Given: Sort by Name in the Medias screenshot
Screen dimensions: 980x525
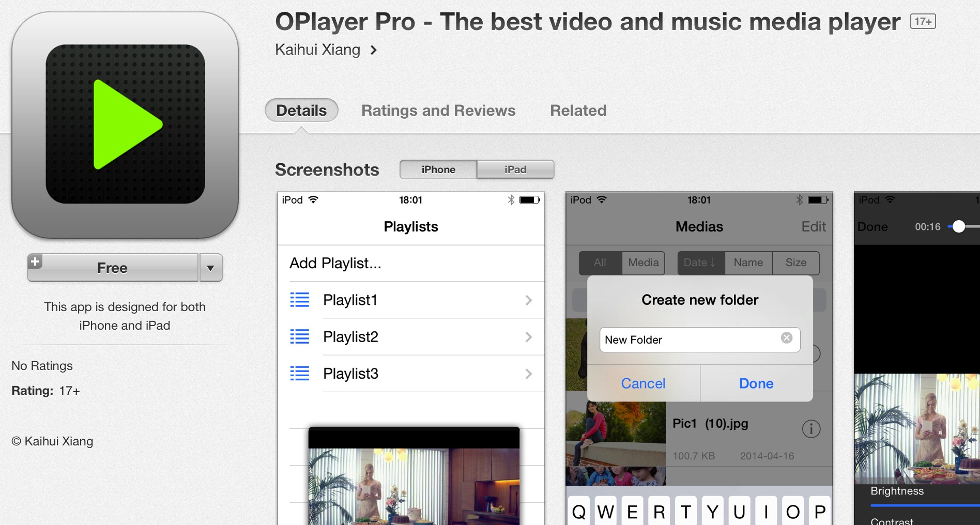Looking at the screenshot, I should 747,262.
